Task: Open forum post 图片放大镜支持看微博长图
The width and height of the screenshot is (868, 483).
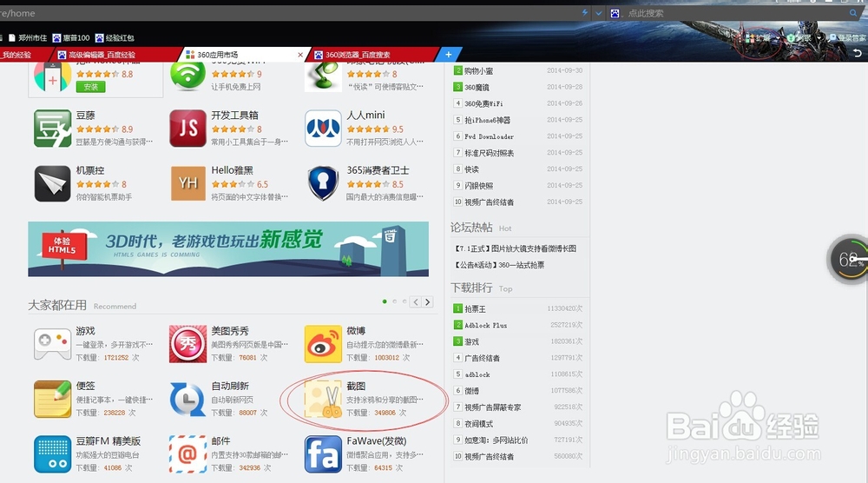Action: tap(516, 248)
